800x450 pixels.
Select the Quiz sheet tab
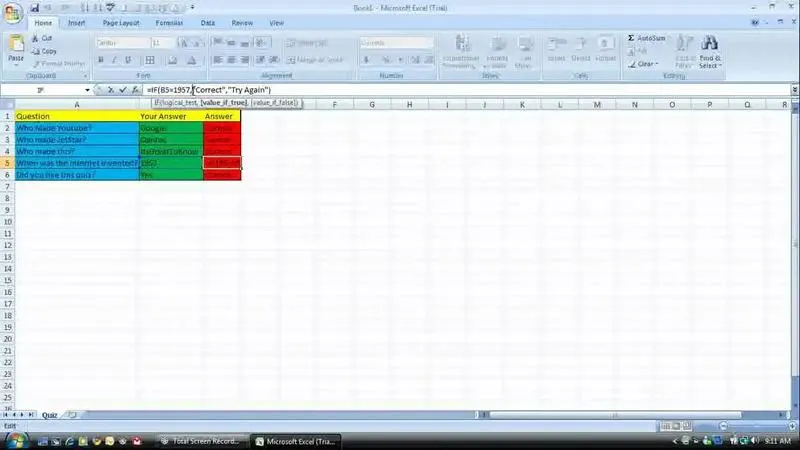click(x=50, y=413)
